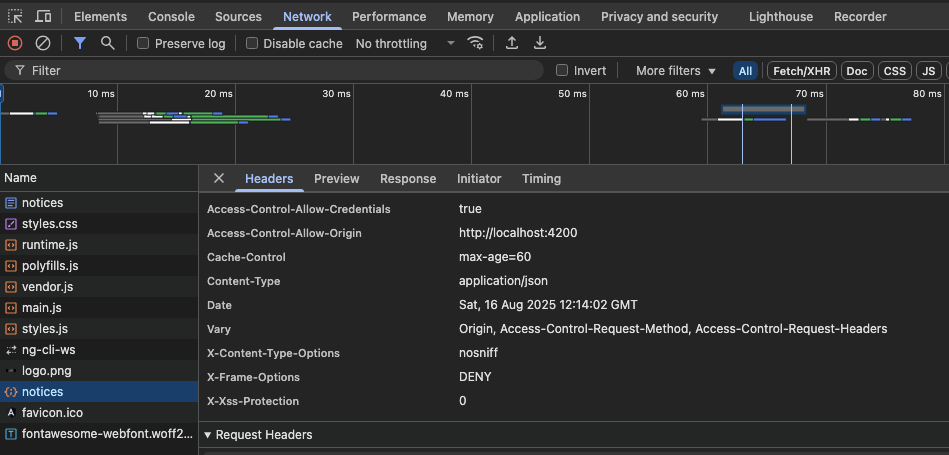Screen dimensions: 949x455
Task: Stop recording network log
Action: click(15, 43)
